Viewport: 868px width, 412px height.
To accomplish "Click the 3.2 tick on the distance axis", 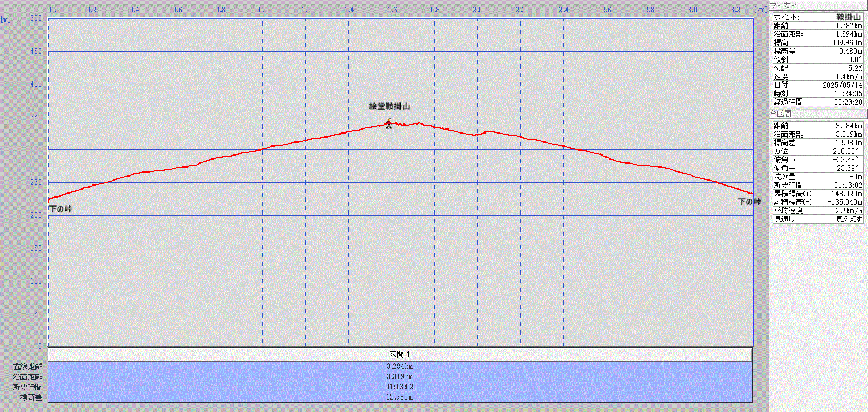I will click(735, 10).
